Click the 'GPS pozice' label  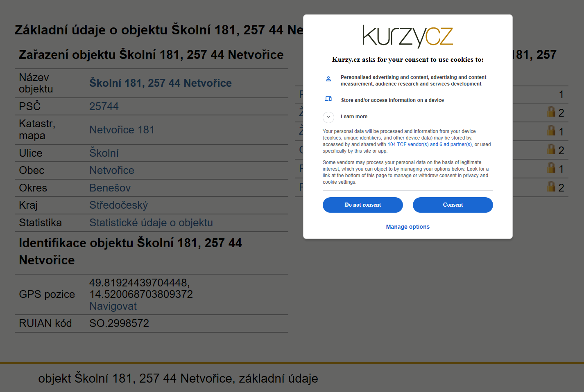[47, 294]
